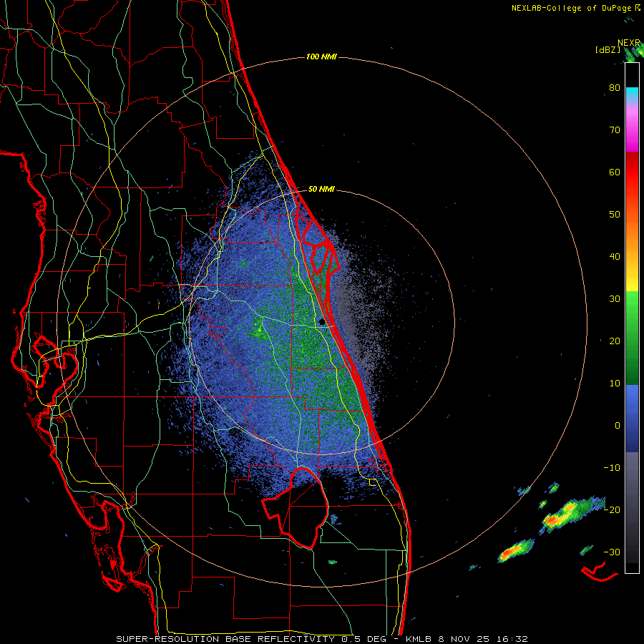Click the [dBZ] unit label
Screen dimensions: 644x644
pyautogui.click(x=608, y=49)
